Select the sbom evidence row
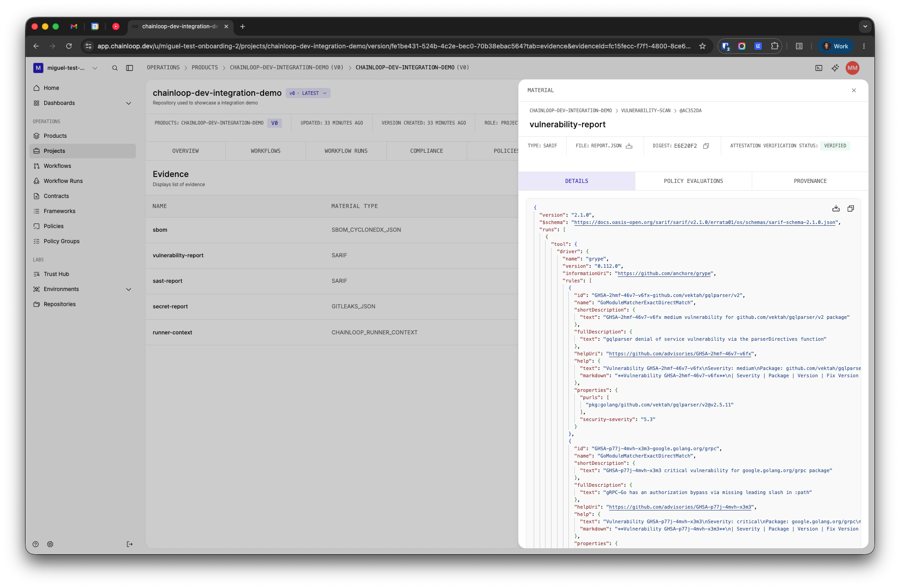This screenshot has width=900, height=588. coord(332,230)
